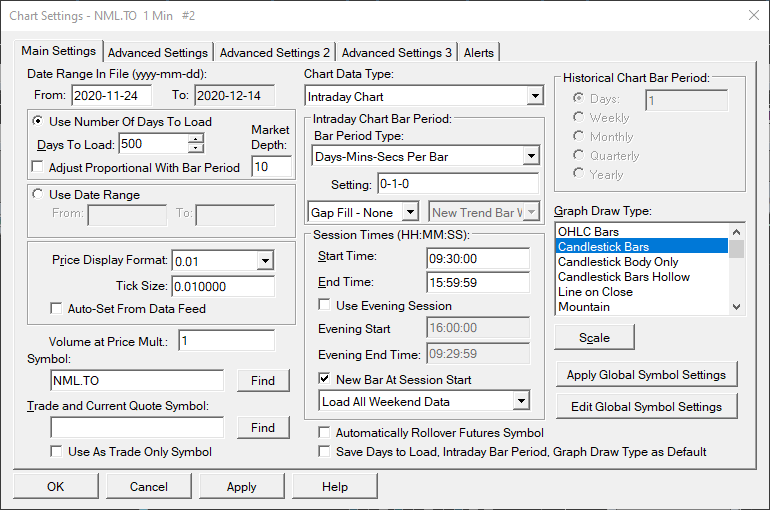Decrease Days To Load with down arrow

coord(196,148)
